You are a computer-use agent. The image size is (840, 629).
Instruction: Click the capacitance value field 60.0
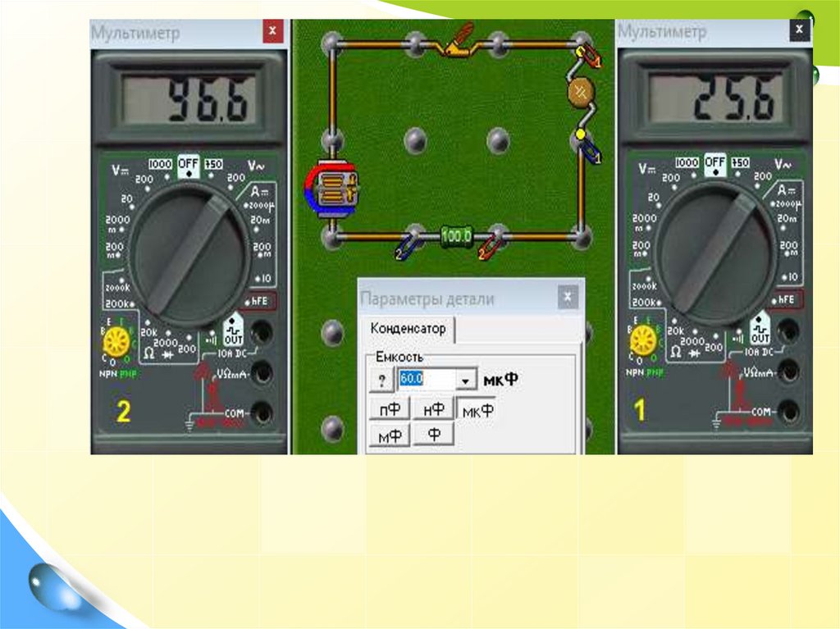pyautogui.click(x=427, y=380)
